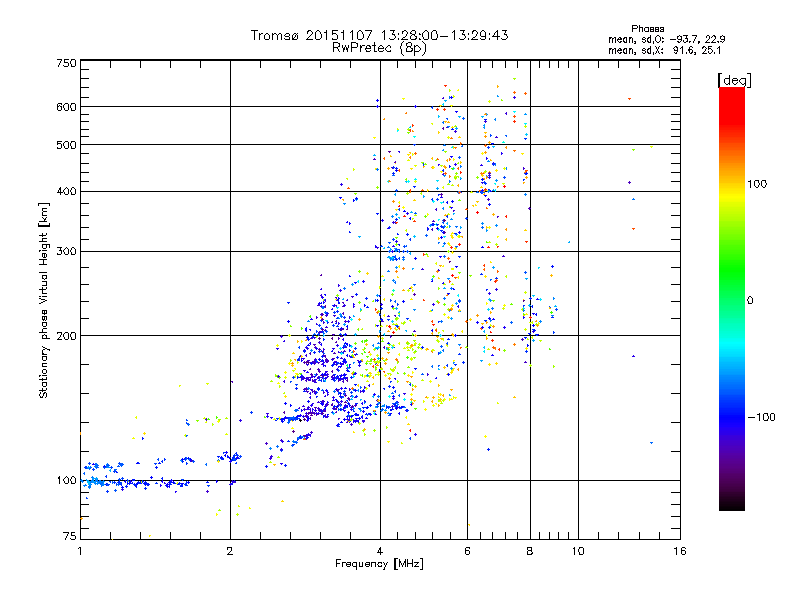Click the x-axis tick label '16'

(680, 551)
